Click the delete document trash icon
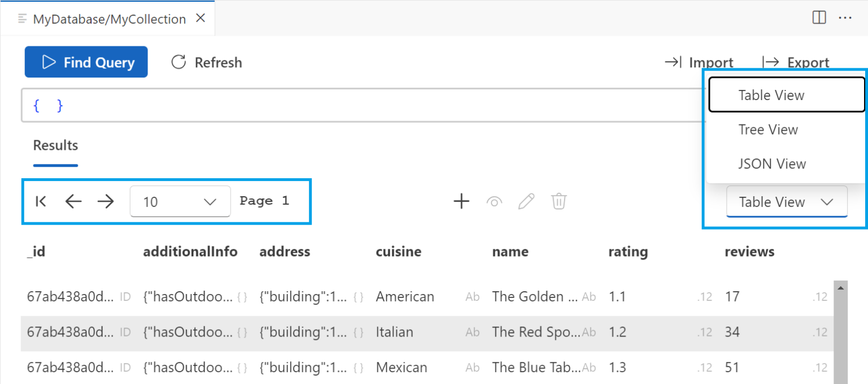 pos(559,201)
